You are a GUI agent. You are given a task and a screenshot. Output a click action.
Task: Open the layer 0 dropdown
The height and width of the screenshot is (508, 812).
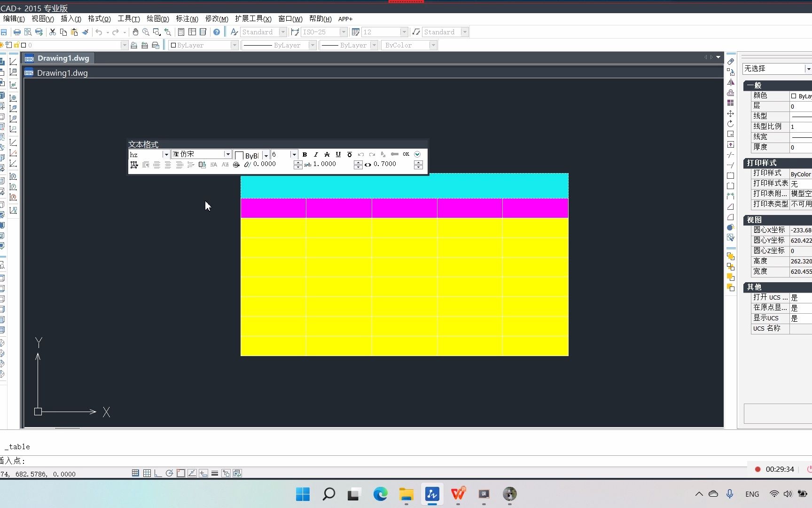[x=124, y=45]
